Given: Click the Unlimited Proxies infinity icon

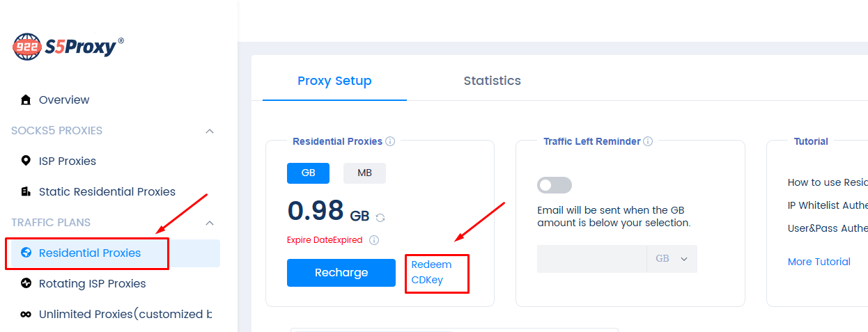Looking at the screenshot, I should pos(26,314).
